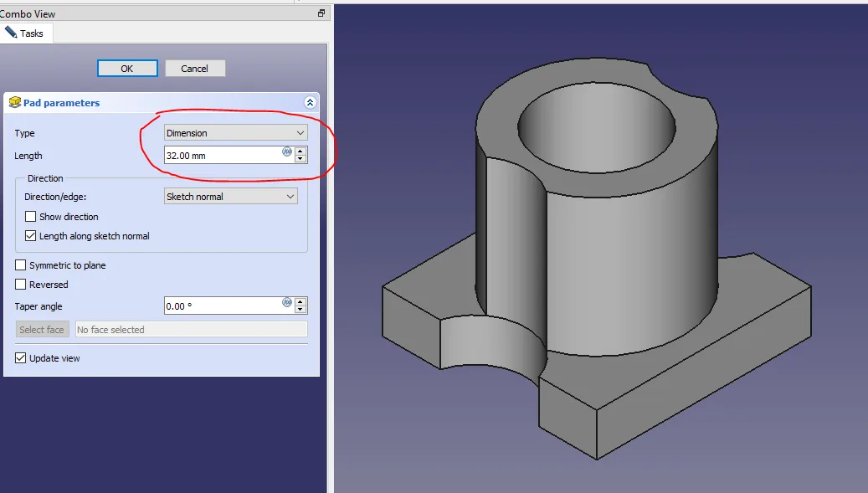Disable the Update view checkbox
Screen dimensions: 868x493
pos(21,358)
